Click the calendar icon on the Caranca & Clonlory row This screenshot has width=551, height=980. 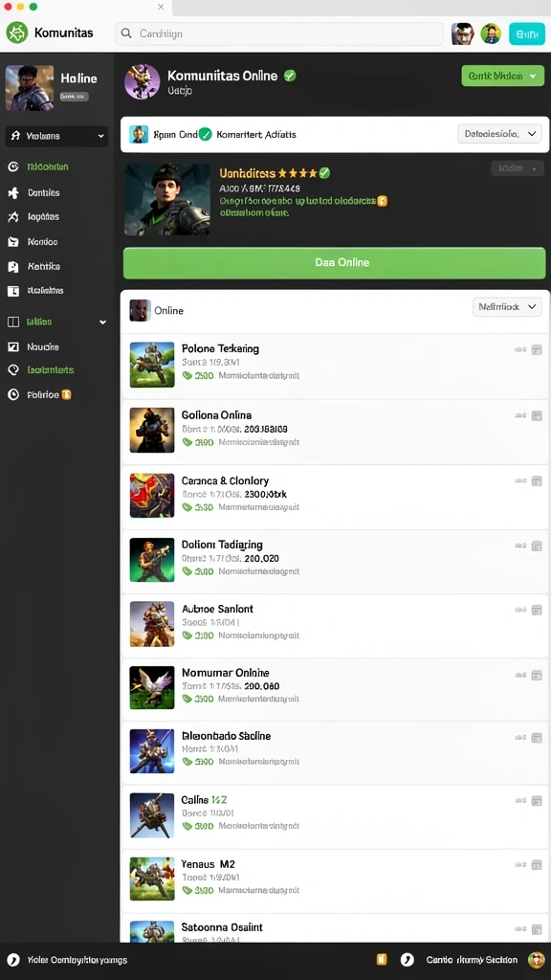pyautogui.click(x=537, y=481)
